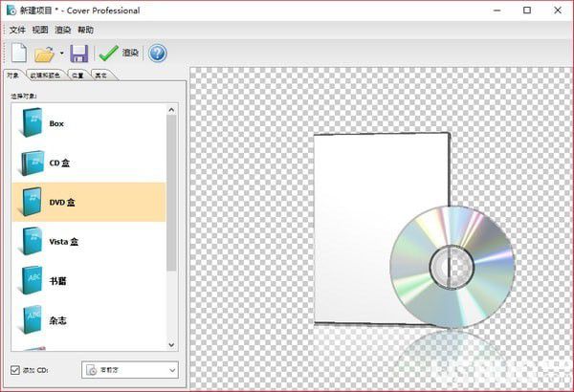Image resolution: width=574 pixels, height=392 pixels.
Task: Open help via the blue question mark icon
Action: [158, 54]
